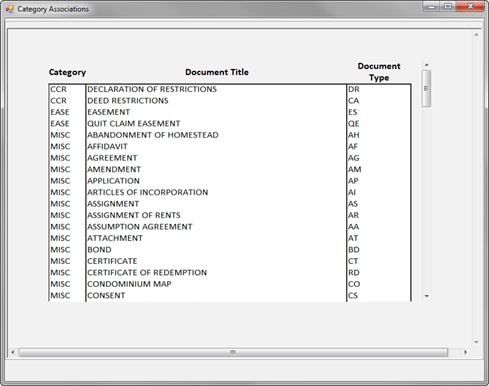The height and width of the screenshot is (386, 489).
Task: Click the Category column header
Action: point(67,72)
